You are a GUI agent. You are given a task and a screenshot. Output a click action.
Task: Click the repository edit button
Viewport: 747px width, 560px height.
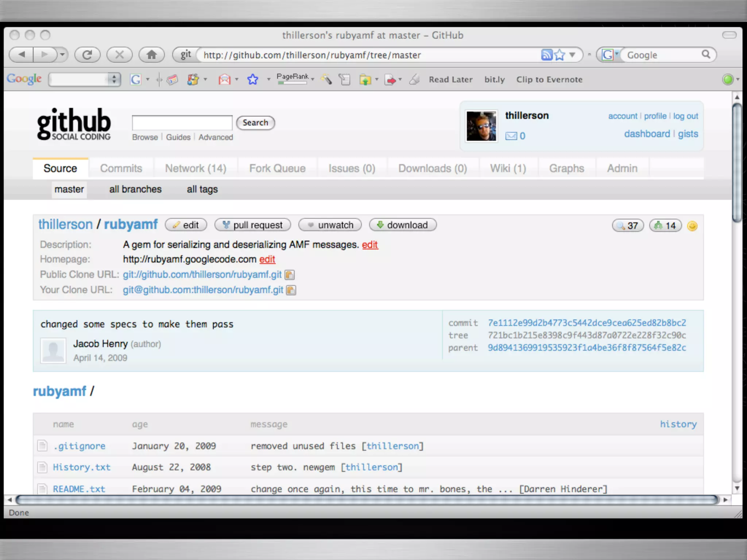click(186, 225)
